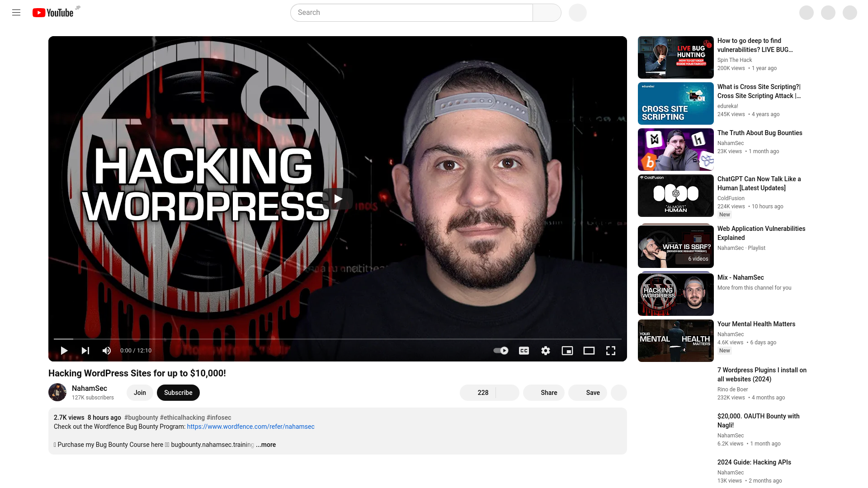The height and width of the screenshot is (488, 868).
Task: Click the #infosec hashtag
Action: [x=219, y=418]
